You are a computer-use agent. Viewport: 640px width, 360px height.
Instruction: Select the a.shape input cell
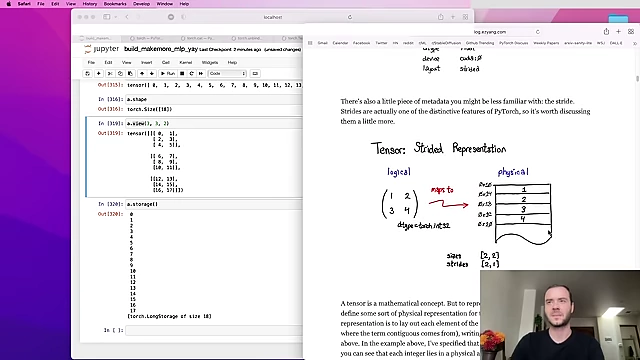pos(214,99)
